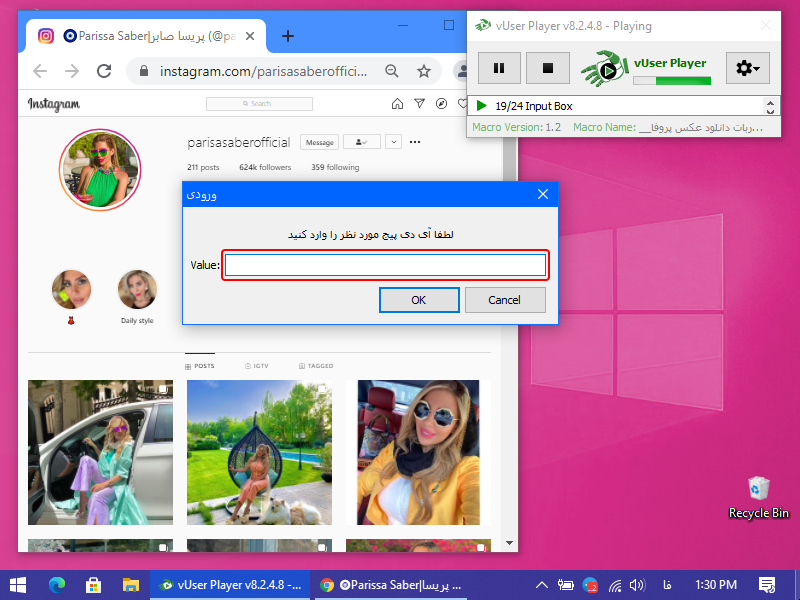
Task: Open the garden egg chair post
Action: coord(259,453)
